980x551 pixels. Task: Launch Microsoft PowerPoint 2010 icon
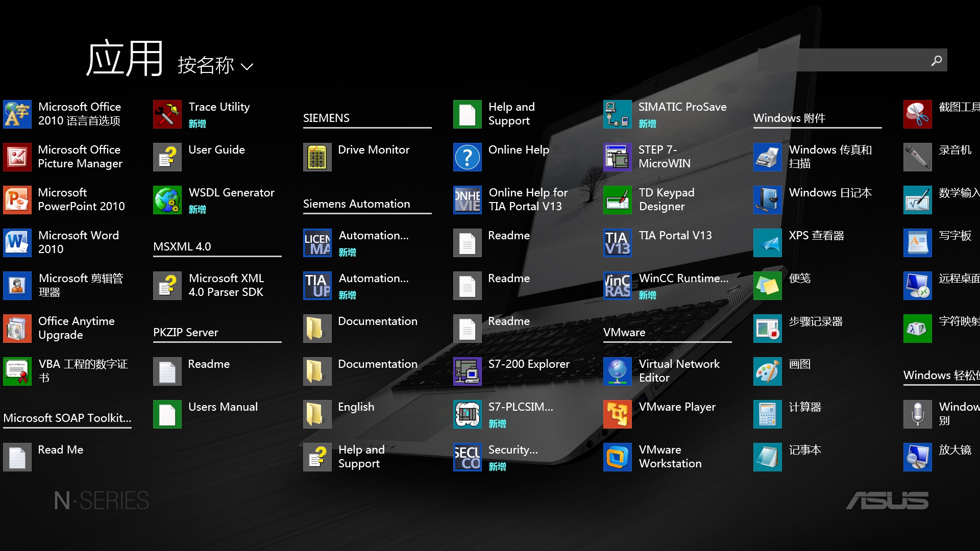tap(17, 200)
